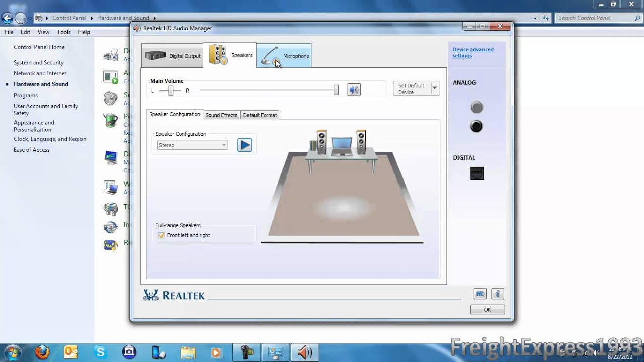The image size is (644, 362).
Task: Open User Accounts and Family Safety
Action: point(46,110)
